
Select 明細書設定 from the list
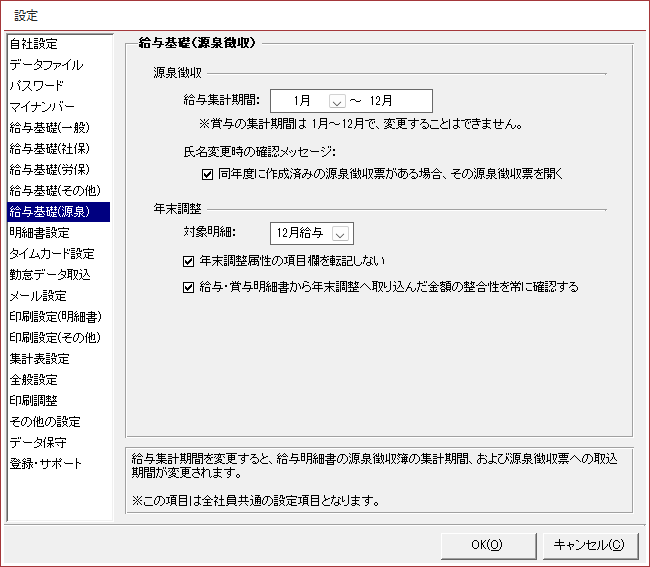(40, 233)
